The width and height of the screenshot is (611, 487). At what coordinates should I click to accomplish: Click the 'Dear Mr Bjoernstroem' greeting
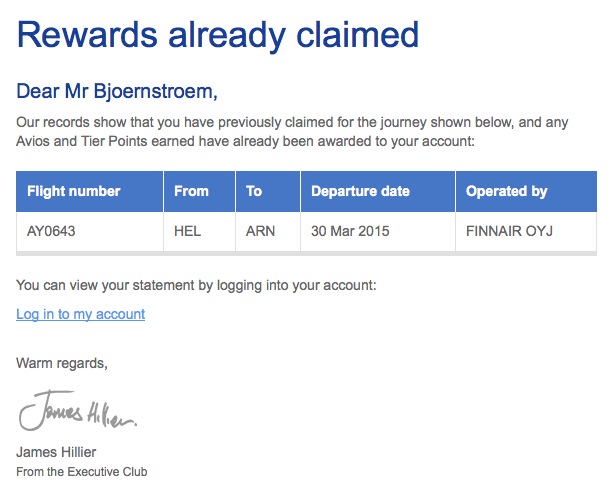(116, 92)
